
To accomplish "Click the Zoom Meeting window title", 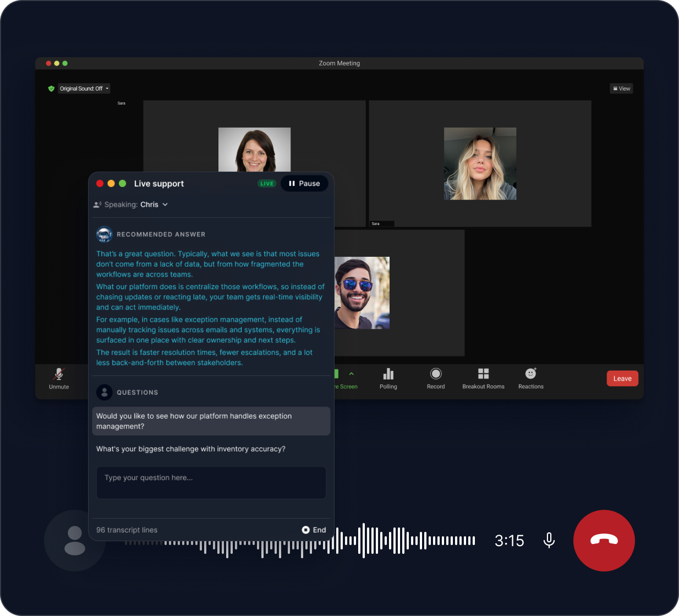I will pos(339,63).
